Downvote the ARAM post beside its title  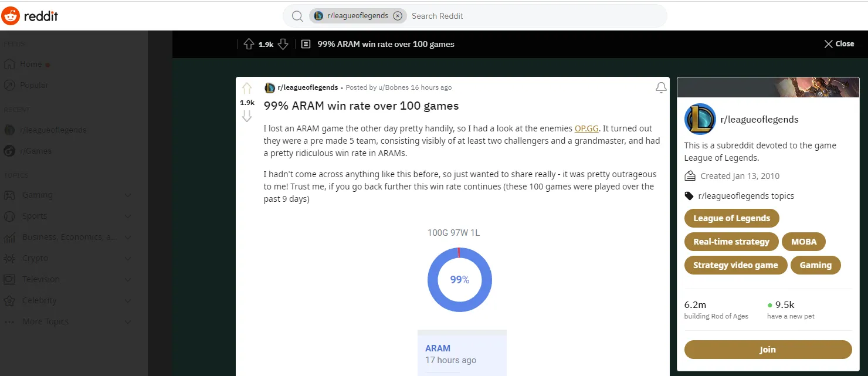[247, 116]
